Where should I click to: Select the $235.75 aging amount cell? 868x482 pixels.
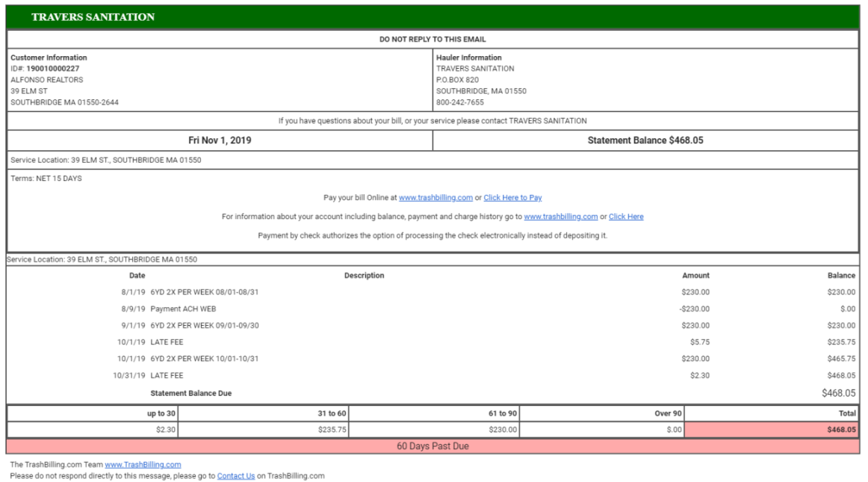[x=332, y=430]
